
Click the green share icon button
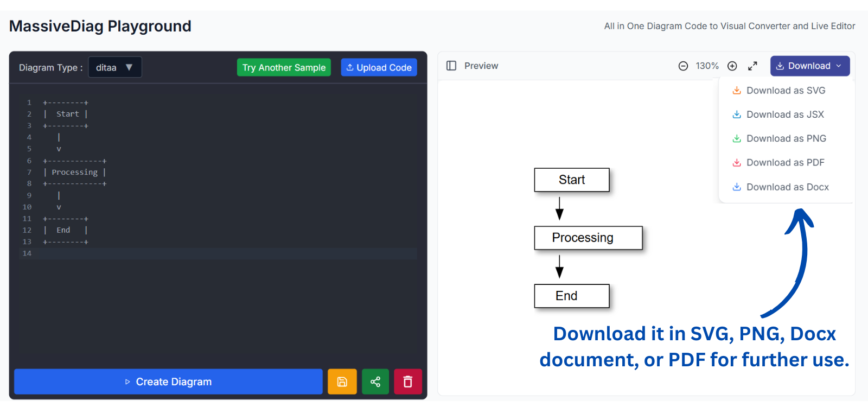pyautogui.click(x=375, y=381)
